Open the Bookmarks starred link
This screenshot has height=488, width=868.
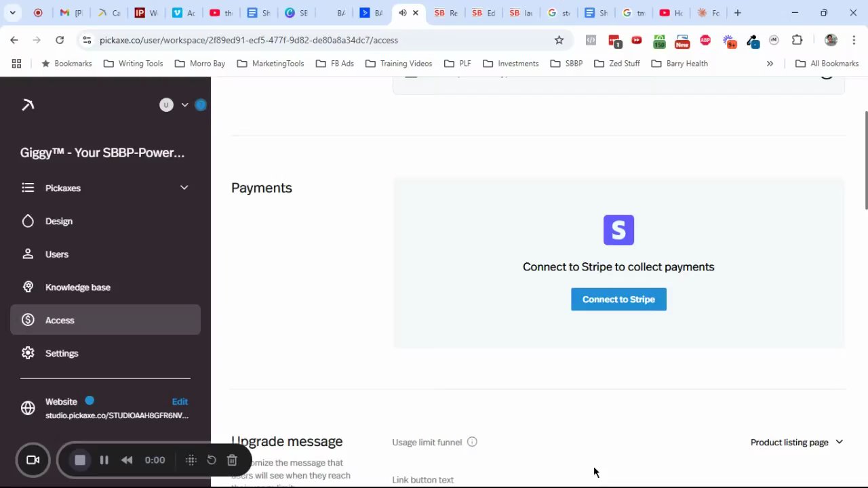point(66,63)
